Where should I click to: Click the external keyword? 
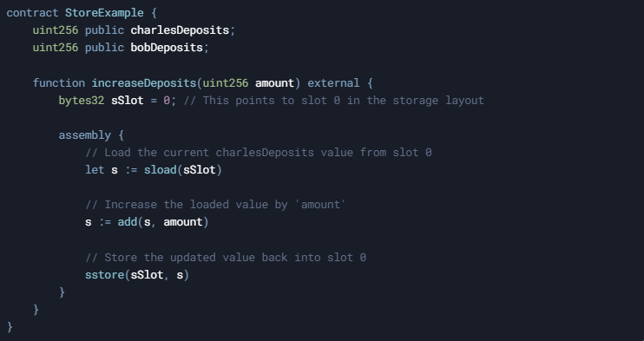333,83
